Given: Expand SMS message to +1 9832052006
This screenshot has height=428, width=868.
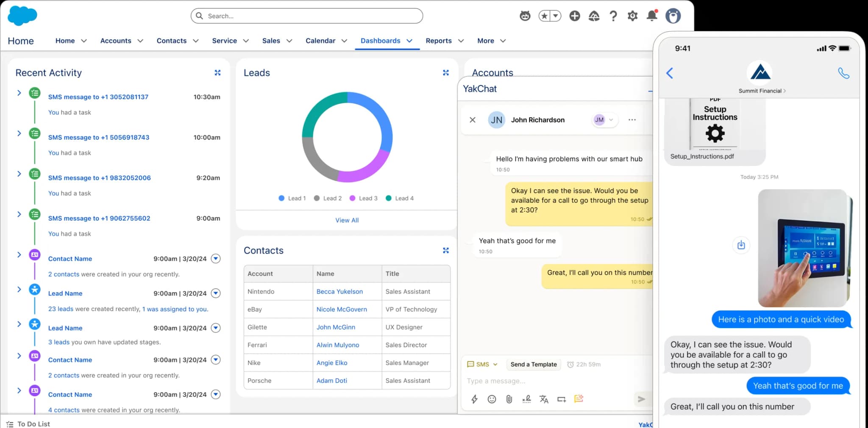Looking at the screenshot, I should 19,174.
